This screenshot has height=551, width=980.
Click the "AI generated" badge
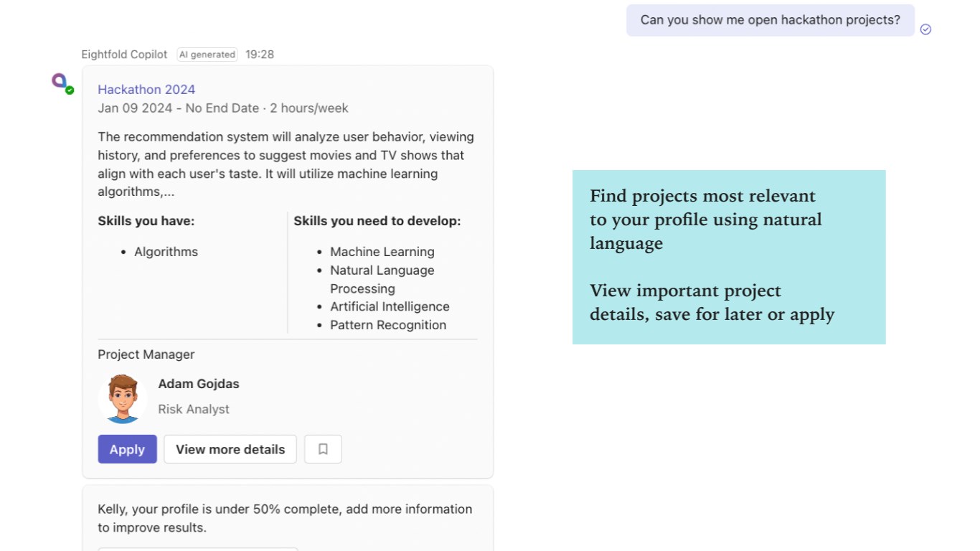(207, 55)
